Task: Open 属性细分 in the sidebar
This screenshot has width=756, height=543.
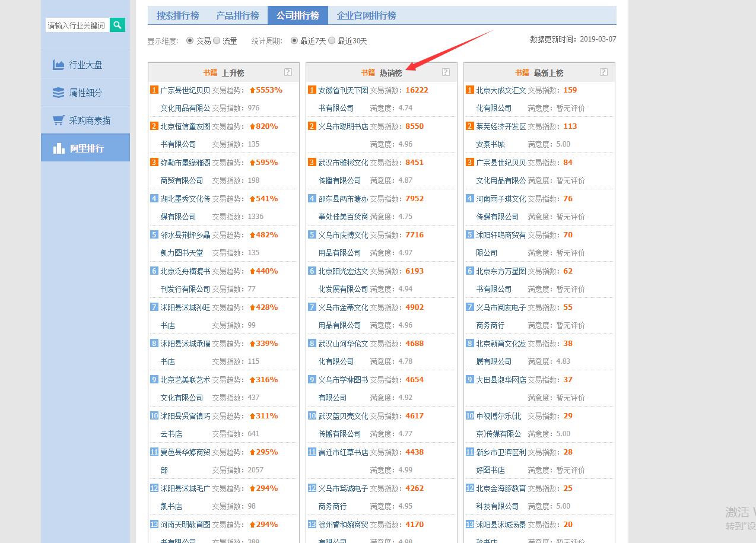Action: (85, 93)
